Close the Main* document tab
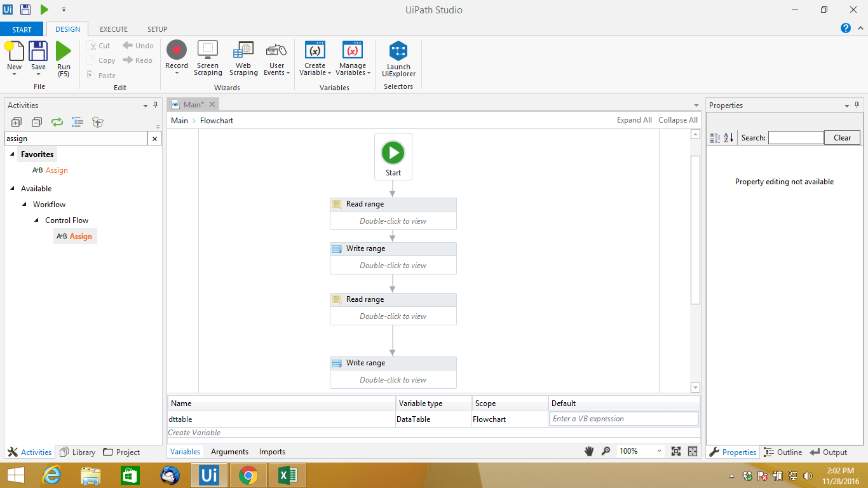 coord(212,104)
